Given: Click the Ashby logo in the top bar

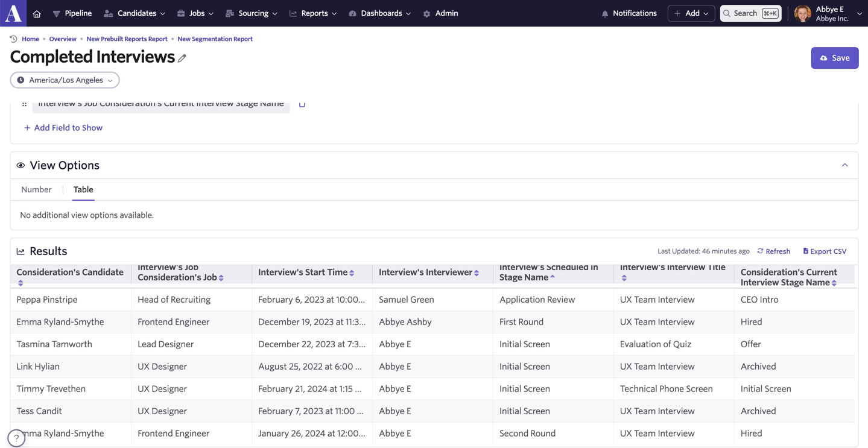Looking at the screenshot, I should tap(13, 13).
